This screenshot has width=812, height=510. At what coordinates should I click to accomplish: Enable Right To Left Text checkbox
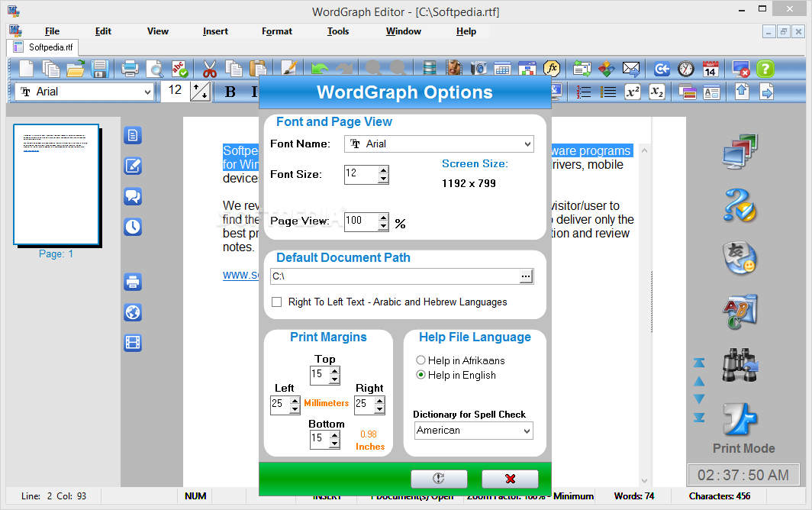point(277,302)
